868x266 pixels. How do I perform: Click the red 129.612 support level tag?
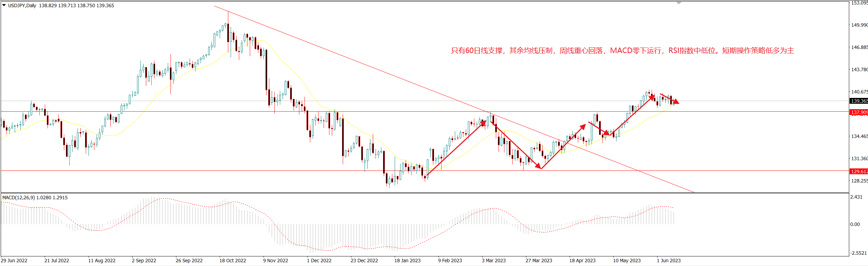coord(858,172)
